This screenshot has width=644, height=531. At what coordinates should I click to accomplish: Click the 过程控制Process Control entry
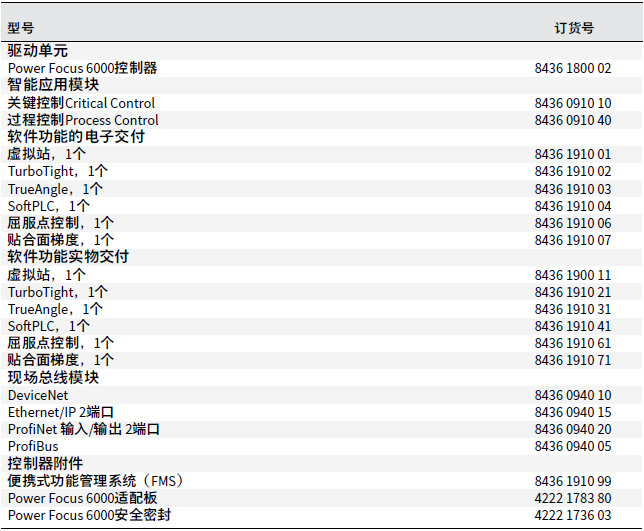coord(83,120)
